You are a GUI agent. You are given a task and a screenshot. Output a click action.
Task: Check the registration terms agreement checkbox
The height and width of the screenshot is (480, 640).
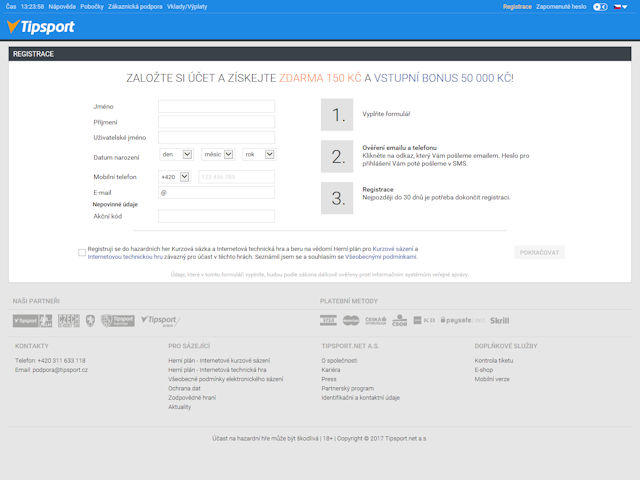coord(82,253)
